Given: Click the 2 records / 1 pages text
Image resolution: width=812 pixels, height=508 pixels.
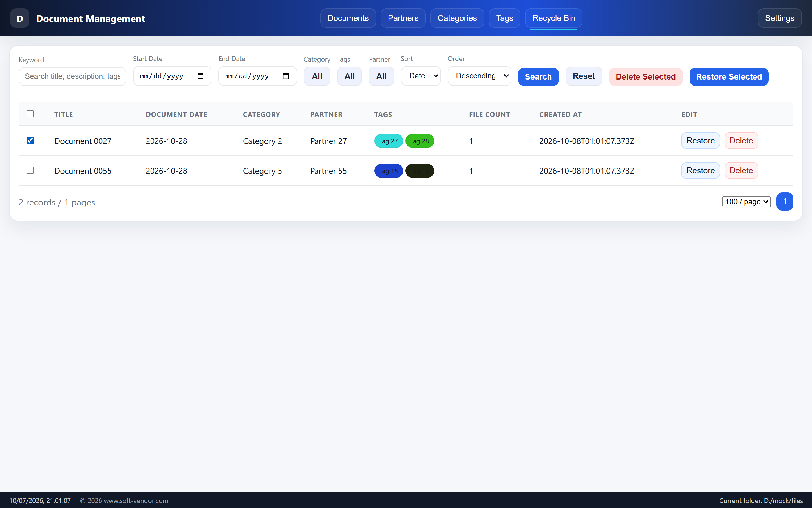Looking at the screenshot, I should coord(57,202).
